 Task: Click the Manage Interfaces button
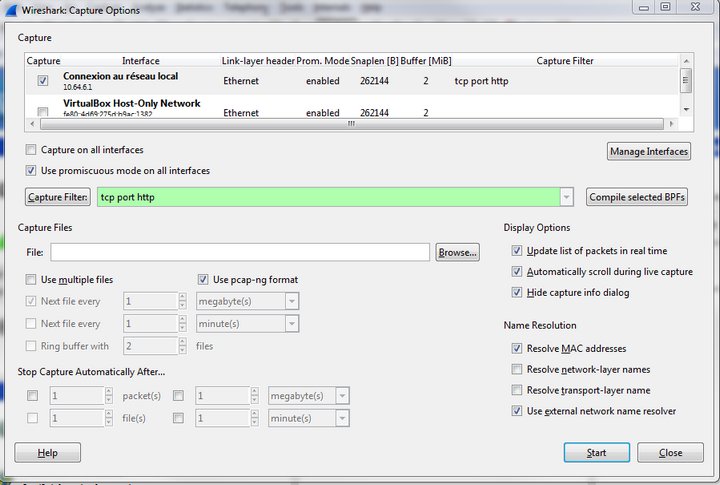(x=648, y=152)
